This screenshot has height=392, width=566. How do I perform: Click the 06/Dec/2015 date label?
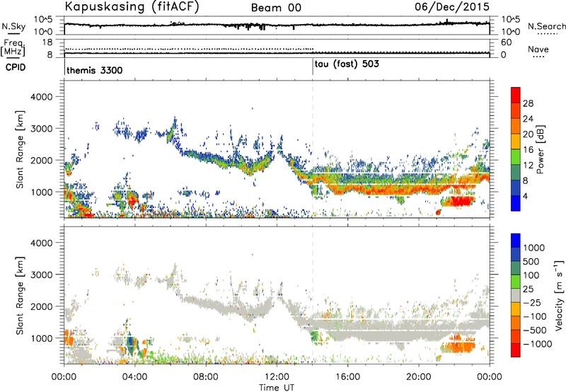(x=452, y=7)
